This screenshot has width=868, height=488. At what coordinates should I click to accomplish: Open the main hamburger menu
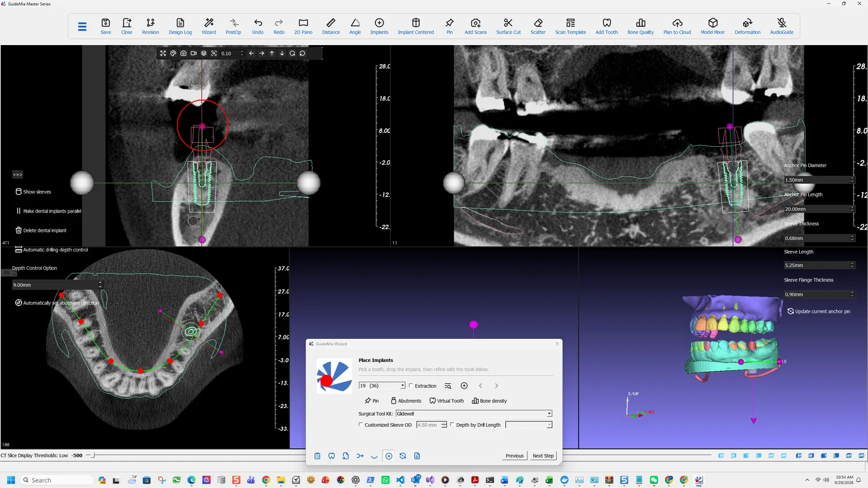pyautogui.click(x=82, y=27)
